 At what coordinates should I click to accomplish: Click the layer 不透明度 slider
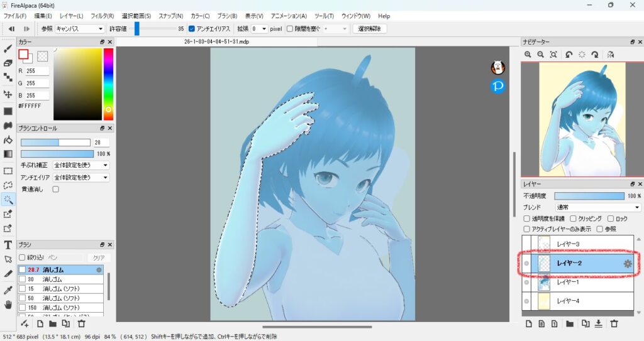tap(589, 196)
